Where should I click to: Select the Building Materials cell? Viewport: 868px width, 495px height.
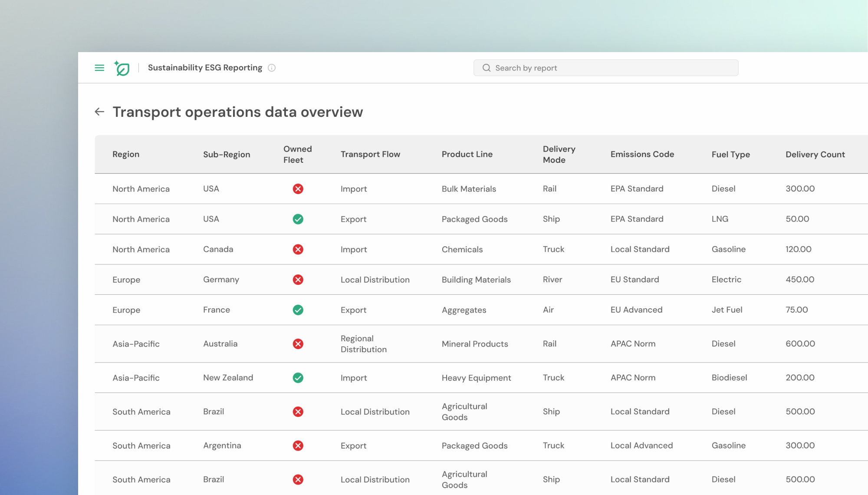tap(476, 280)
